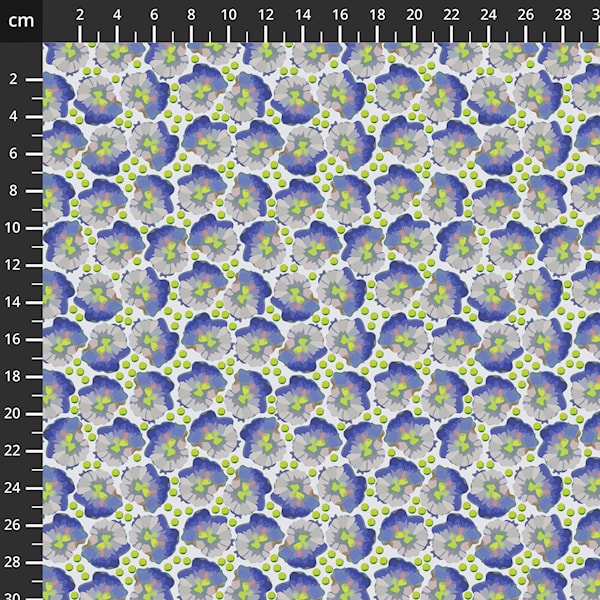600x600 pixels.
Task: Select the 2 mark on horizontal ruler
Action: tap(80, 15)
